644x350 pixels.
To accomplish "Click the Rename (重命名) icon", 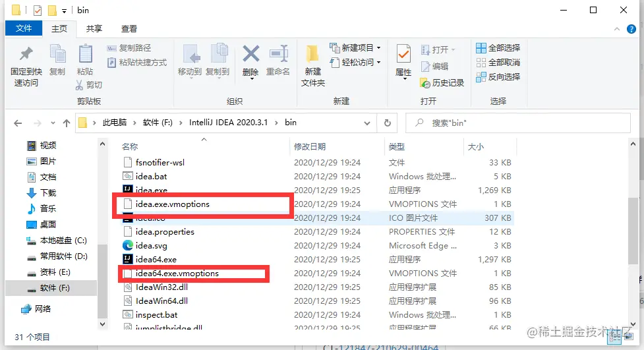I will [278, 54].
